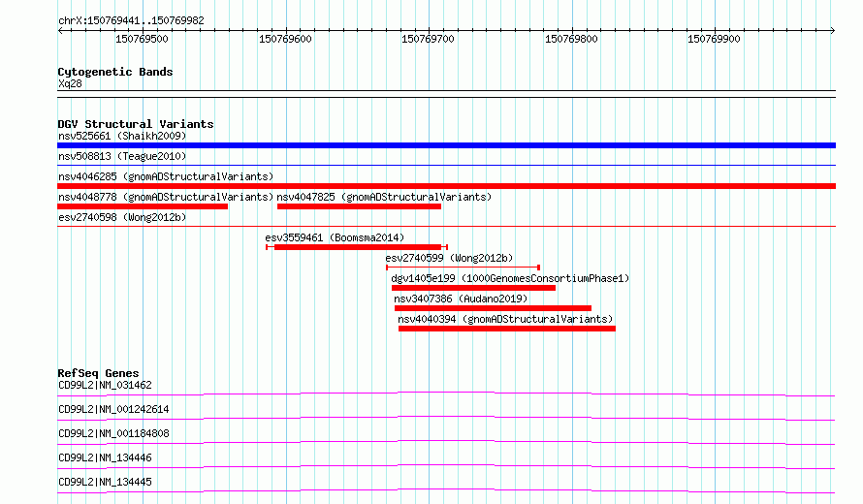The width and height of the screenshot is (863, 504).
Task: Click the right arrow end of the ruler
Action: pyautogui.click(x=833, y=31)
